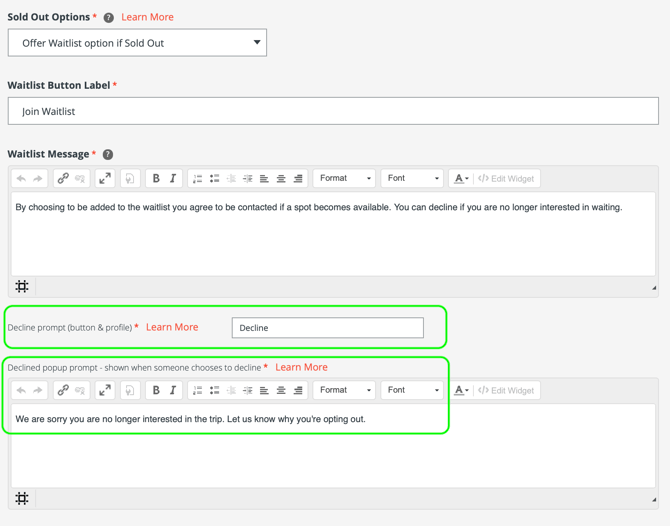
Task: Click Bold in Waitlist Message toolbar
Action: [156, 179]
